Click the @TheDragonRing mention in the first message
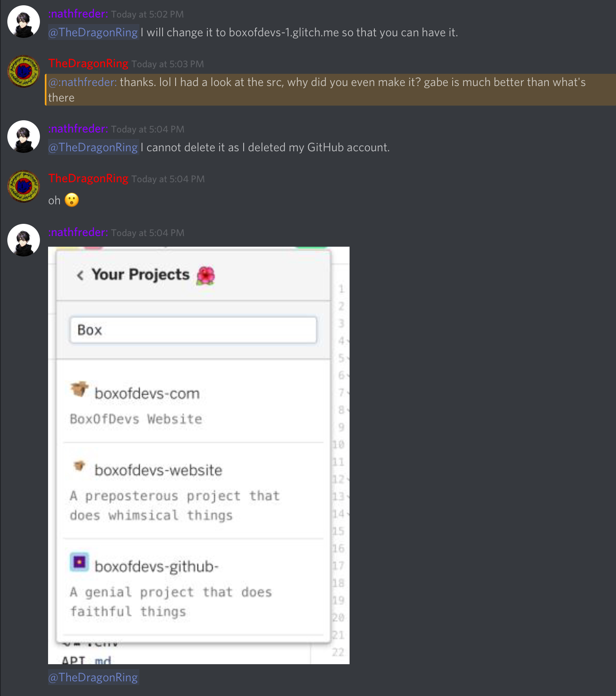 coord(93,33)
